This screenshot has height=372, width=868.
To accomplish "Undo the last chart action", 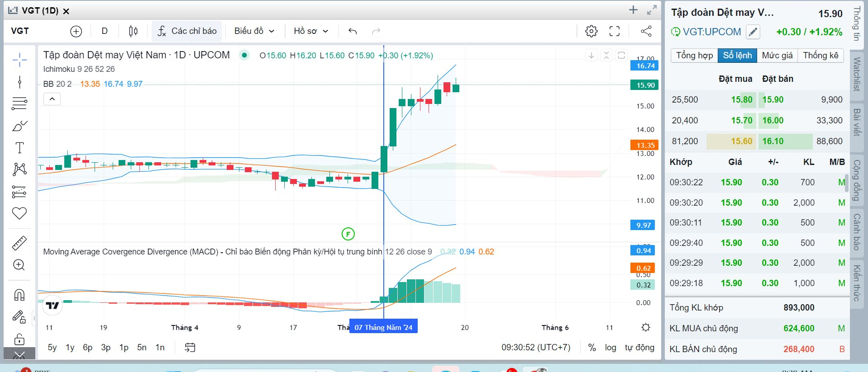I will click(x=353, y=31).
